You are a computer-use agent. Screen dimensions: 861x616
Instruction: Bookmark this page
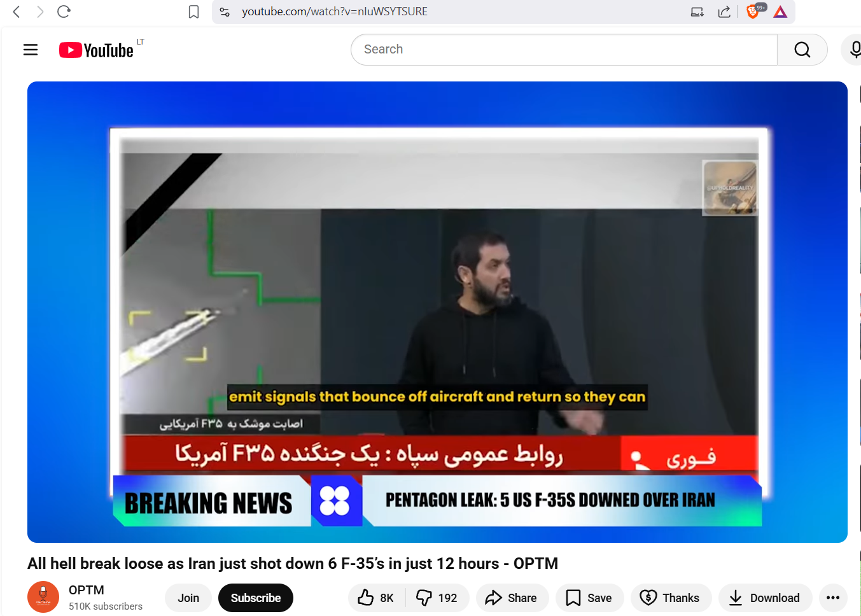(194, 11)
